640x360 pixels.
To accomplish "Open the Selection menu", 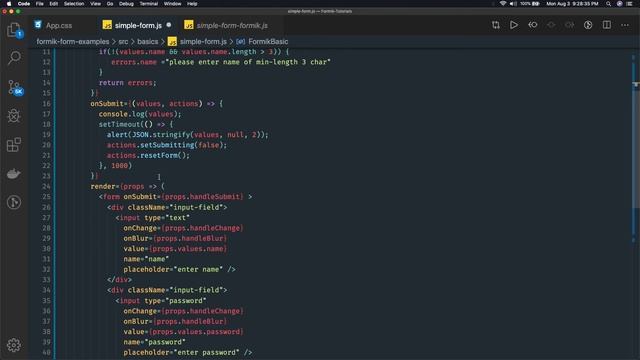I will [x=74, y=4].
